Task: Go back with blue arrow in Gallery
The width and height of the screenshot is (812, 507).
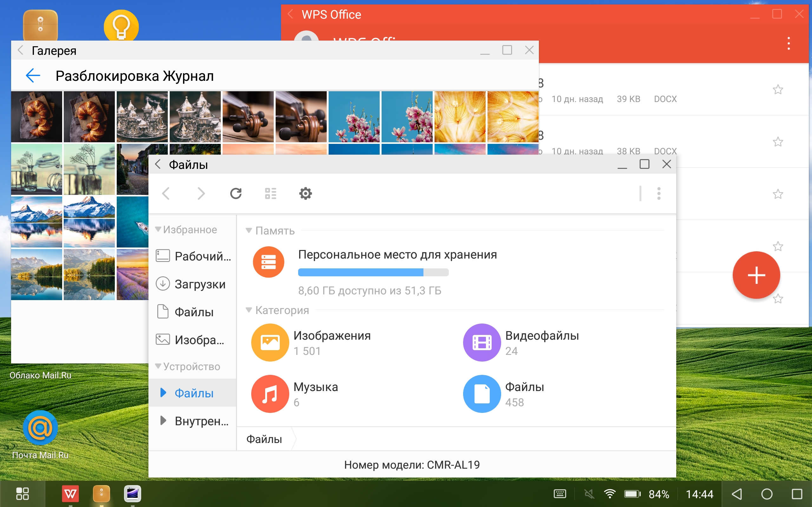Action: 33,75
